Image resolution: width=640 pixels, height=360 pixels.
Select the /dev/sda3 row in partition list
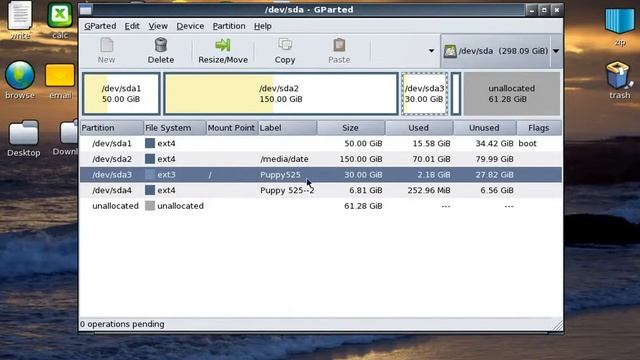tap(320, 175)
